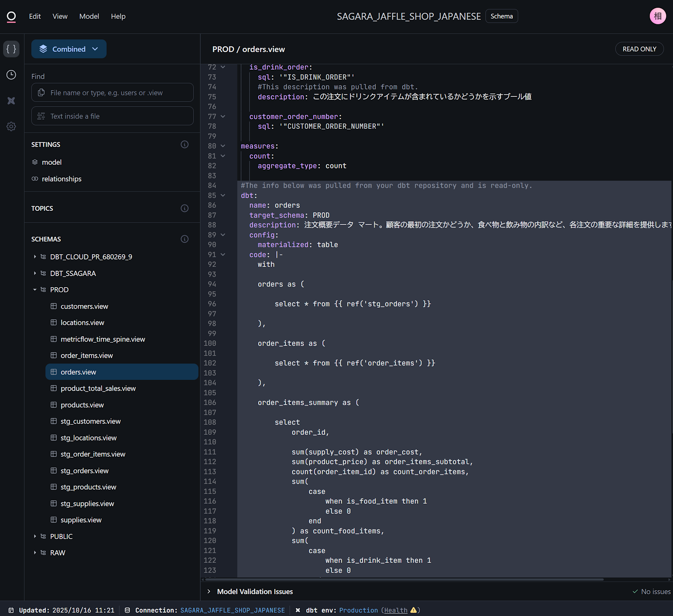Click the user avatar in top-right
Screen dimensions: 673x616
tap(657, 16)
